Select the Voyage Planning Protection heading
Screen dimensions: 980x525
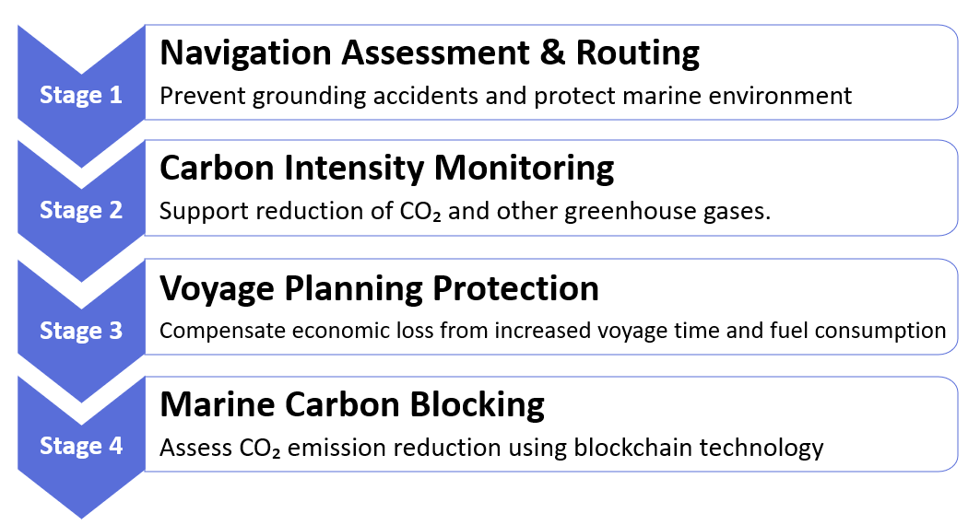coord(380,288)
